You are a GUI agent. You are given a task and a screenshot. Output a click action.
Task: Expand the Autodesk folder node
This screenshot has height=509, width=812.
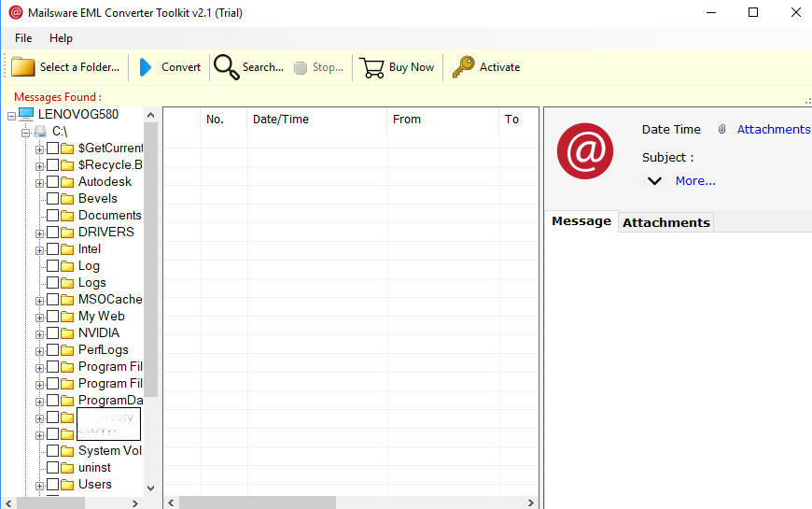pyautogui.click(x=39, y=183)
